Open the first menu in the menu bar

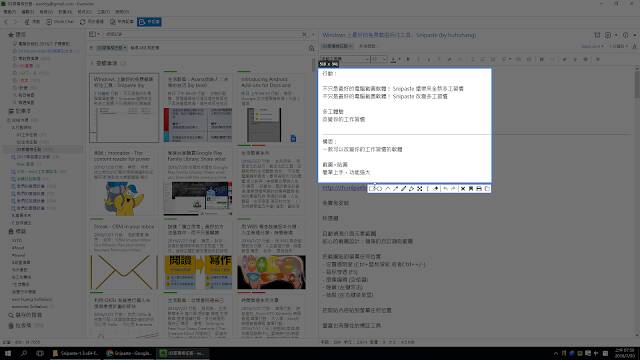click(x=9, y=12)
